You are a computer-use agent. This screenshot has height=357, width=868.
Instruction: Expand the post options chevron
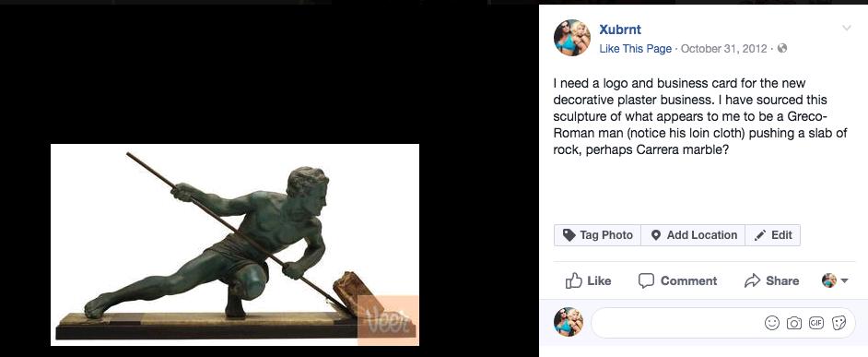(847, 29)
